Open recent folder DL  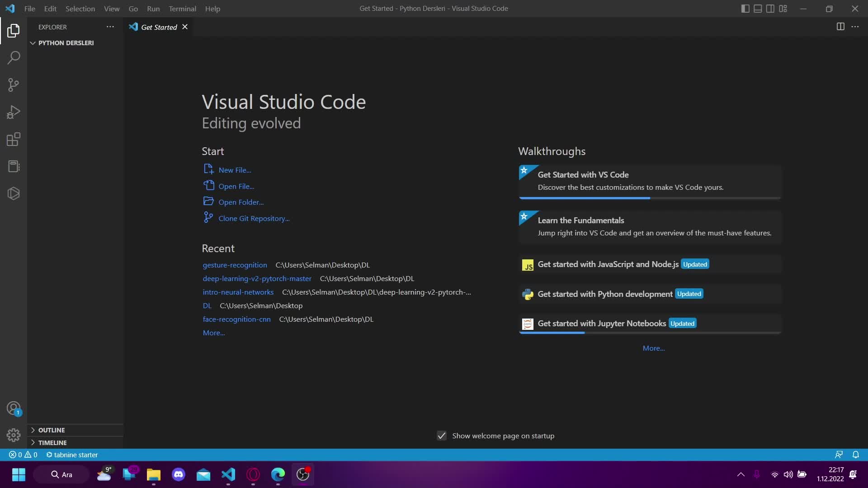[x=207, y=306]
